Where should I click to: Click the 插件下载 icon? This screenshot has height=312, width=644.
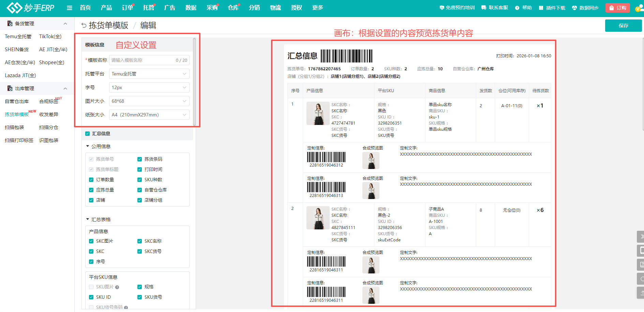coord(541,8)
